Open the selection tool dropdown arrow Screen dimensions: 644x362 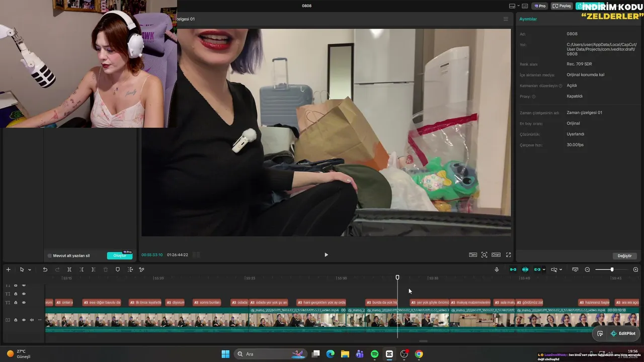[30, 270]
